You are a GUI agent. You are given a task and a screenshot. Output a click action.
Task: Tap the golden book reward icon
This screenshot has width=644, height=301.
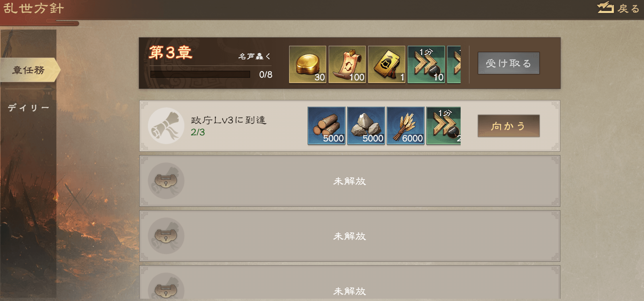coord(386,64)
